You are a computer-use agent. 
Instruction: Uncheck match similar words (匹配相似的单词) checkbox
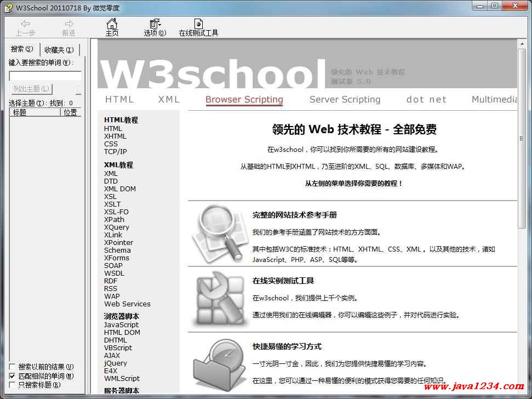[x=12, y=376]
